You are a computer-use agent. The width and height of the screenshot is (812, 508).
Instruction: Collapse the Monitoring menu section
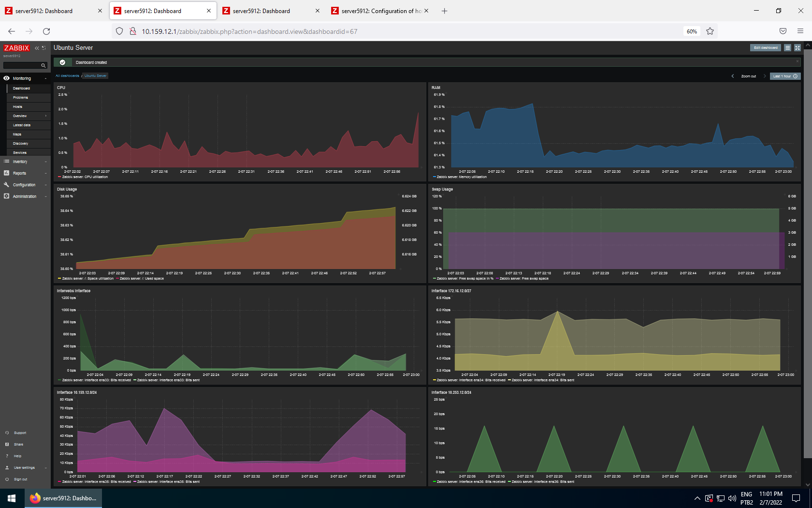pyautogui.click(x=46, y=78)
